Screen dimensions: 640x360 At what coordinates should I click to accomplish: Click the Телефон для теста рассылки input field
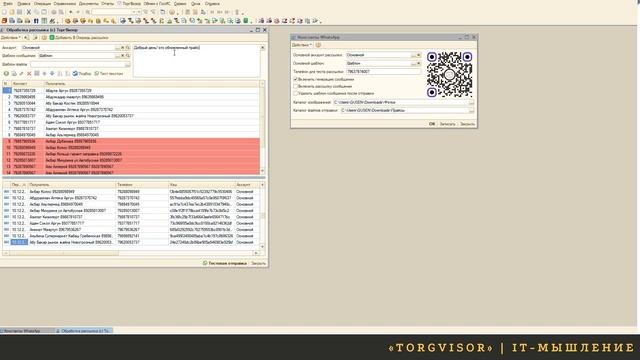383,71
